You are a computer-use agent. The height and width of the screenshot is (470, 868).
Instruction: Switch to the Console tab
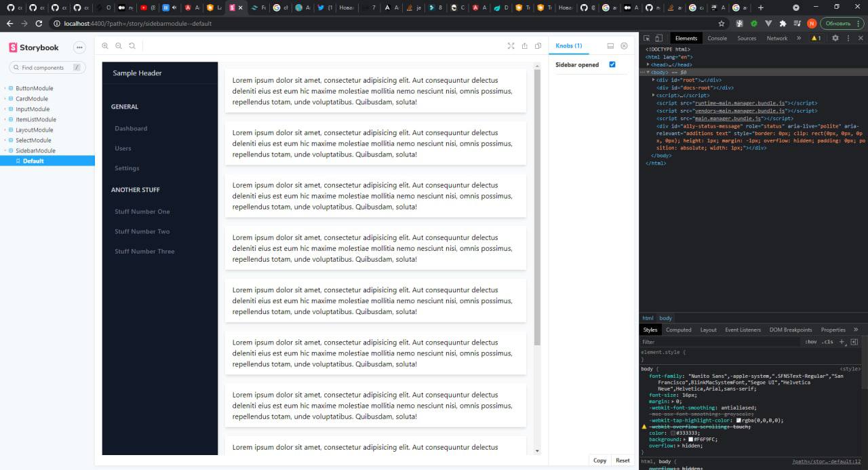coord(717,38)
